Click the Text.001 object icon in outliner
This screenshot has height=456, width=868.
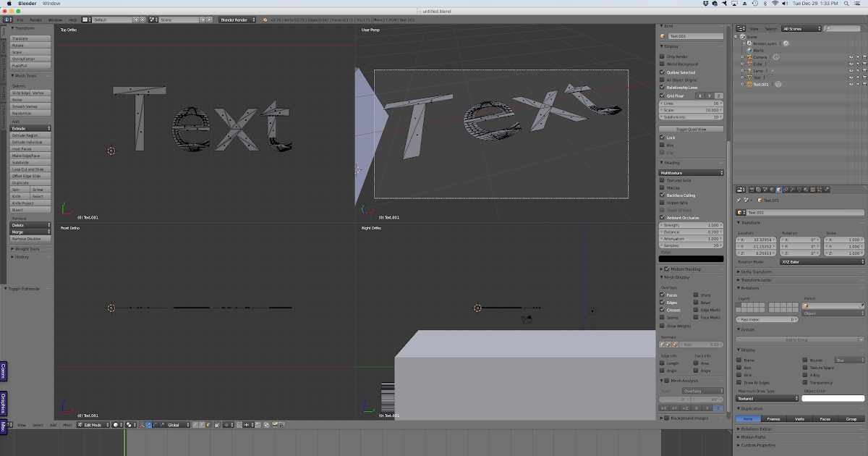coord(750,84)
